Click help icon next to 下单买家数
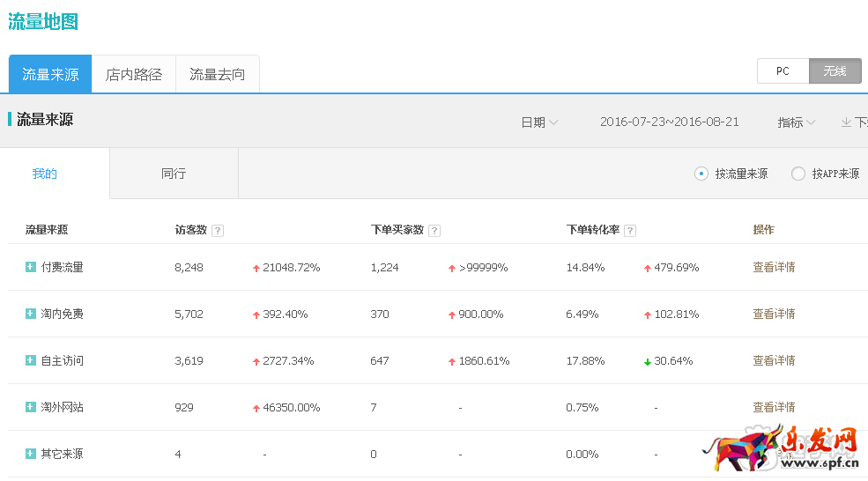This screenshot has height=481, width=868. point(434,231)
